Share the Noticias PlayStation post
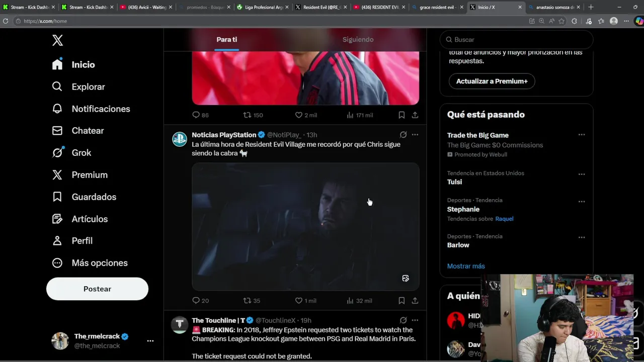 click(415, 301)
